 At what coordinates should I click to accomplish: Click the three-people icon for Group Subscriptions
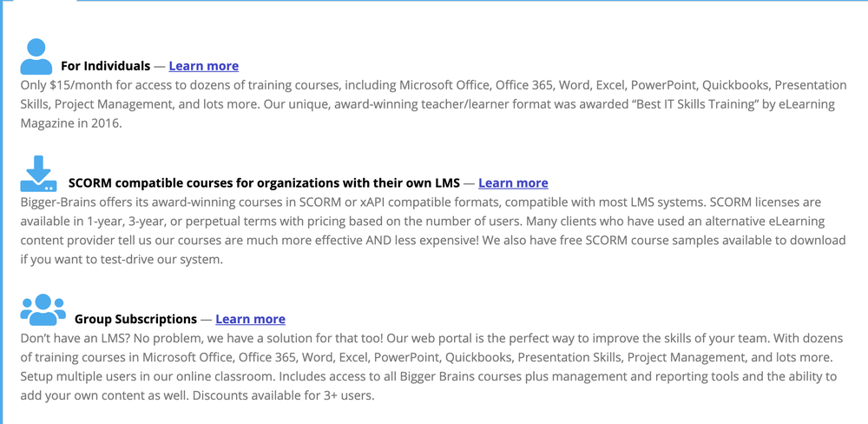tap(43, 310)
